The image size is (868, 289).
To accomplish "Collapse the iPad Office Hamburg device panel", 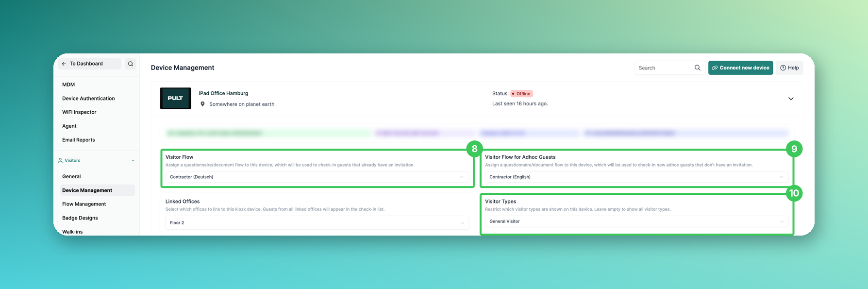I will [791, 99].
